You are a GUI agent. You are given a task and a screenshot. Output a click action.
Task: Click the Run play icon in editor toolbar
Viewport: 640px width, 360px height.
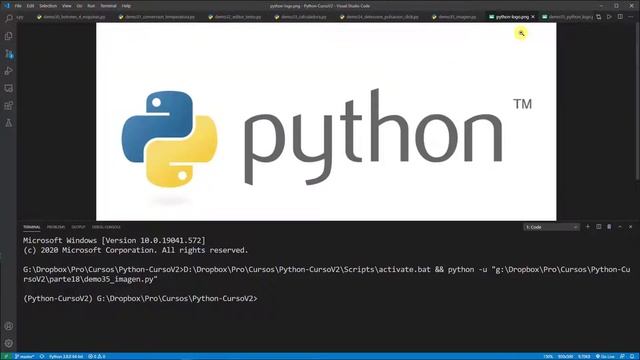(609, 17)
